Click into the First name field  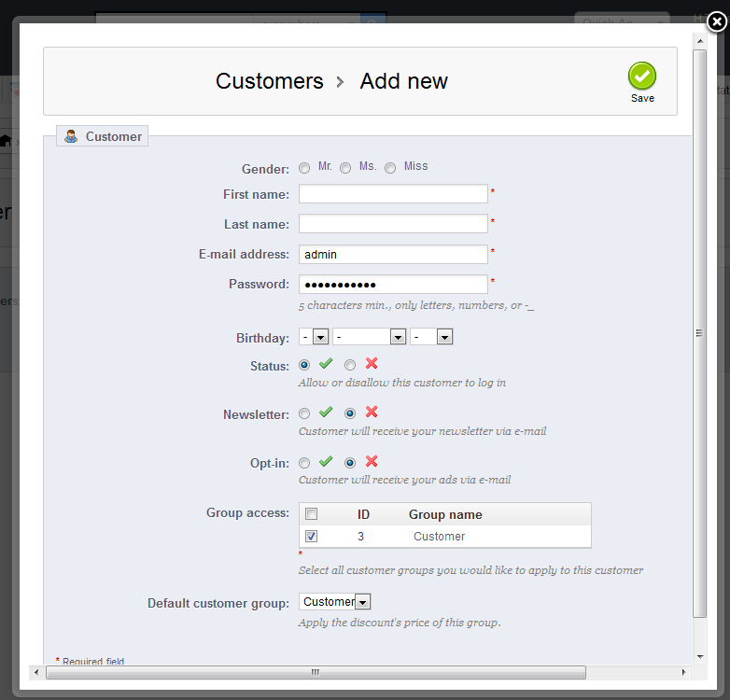pyautogui.click(x=393, y=194)
